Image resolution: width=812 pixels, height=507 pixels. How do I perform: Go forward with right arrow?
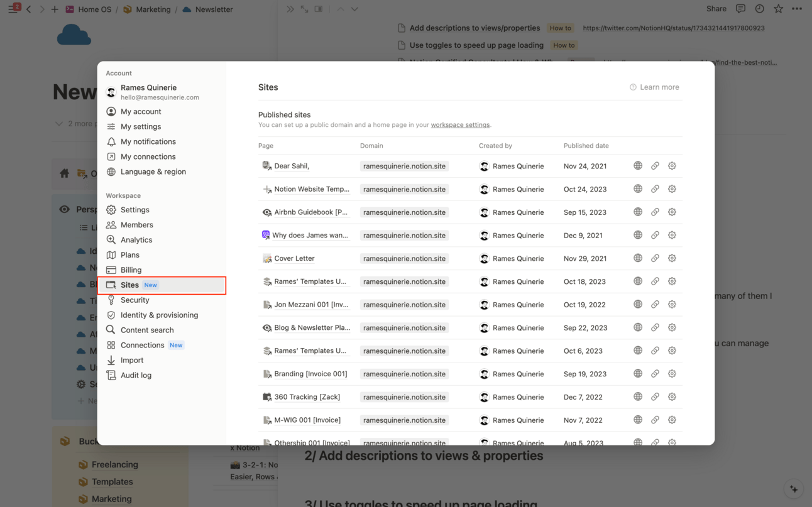point(42,9)
